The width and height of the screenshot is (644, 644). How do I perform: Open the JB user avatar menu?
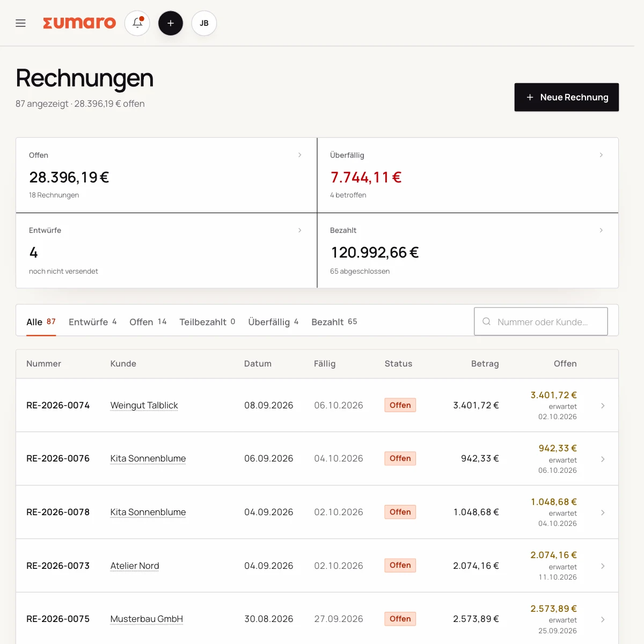(x=204, y=23)
